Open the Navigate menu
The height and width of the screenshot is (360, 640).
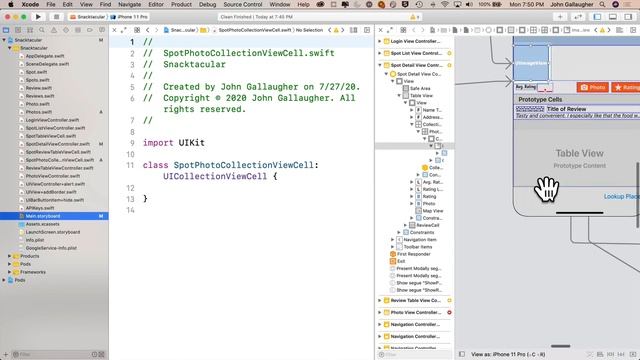click(129, 4)
